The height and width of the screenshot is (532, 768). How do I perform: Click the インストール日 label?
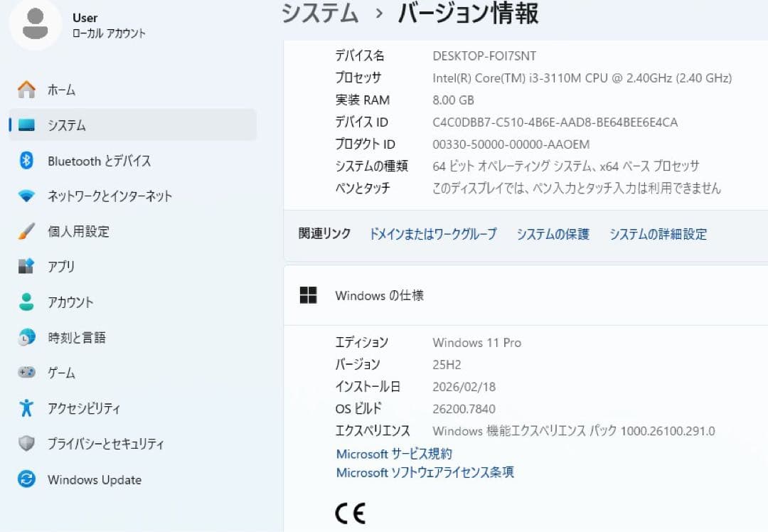coord(368,386)
